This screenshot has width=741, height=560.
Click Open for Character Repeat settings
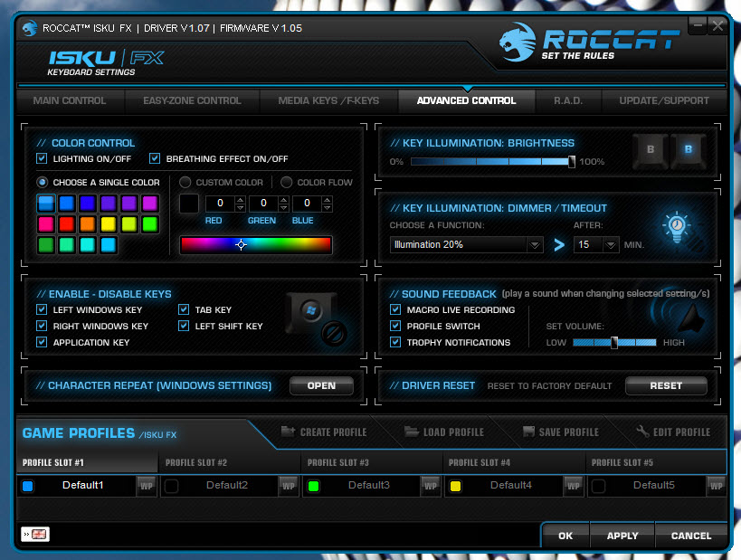(321, 385)
